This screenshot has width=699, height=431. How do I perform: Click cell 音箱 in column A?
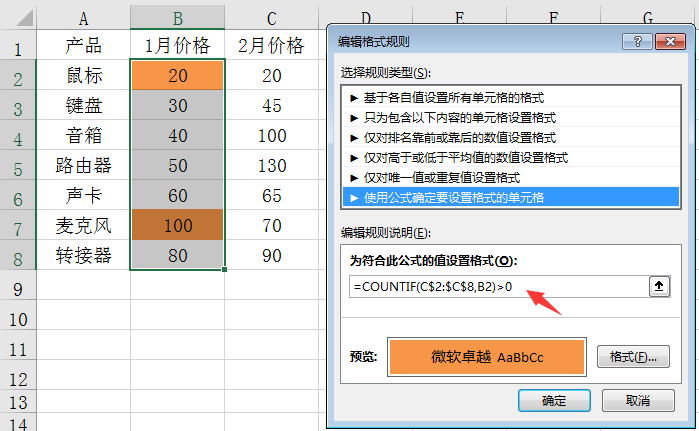83,135
